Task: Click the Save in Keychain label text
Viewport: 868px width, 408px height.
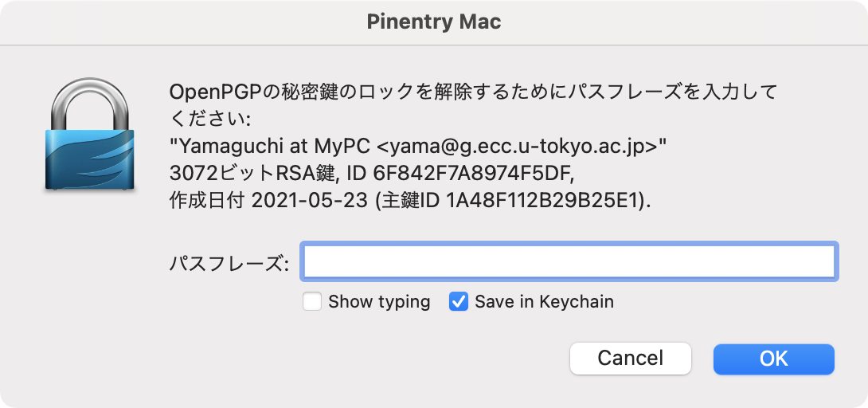Action: tap(544, 302)
